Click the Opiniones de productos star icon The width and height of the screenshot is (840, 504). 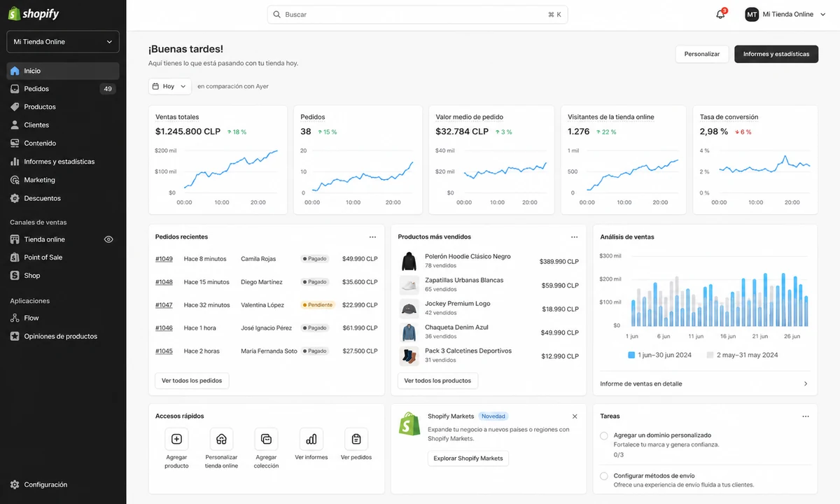(x=15, y=336)
